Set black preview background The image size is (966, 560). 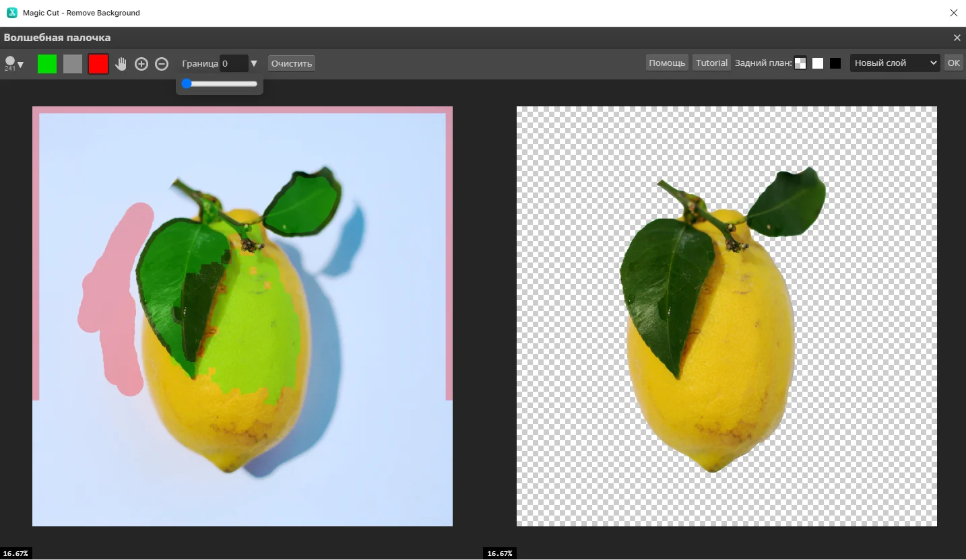pyautogui.click(x=835, y=63)
